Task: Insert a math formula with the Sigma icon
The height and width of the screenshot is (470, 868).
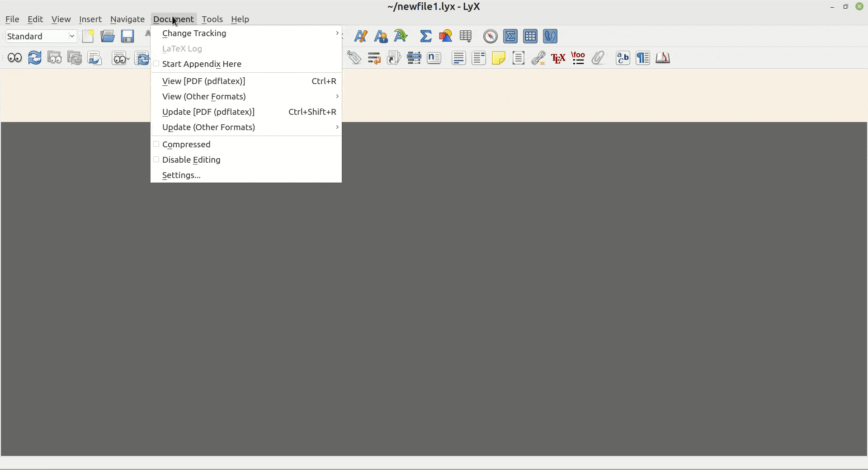Action: pos(425,36)
